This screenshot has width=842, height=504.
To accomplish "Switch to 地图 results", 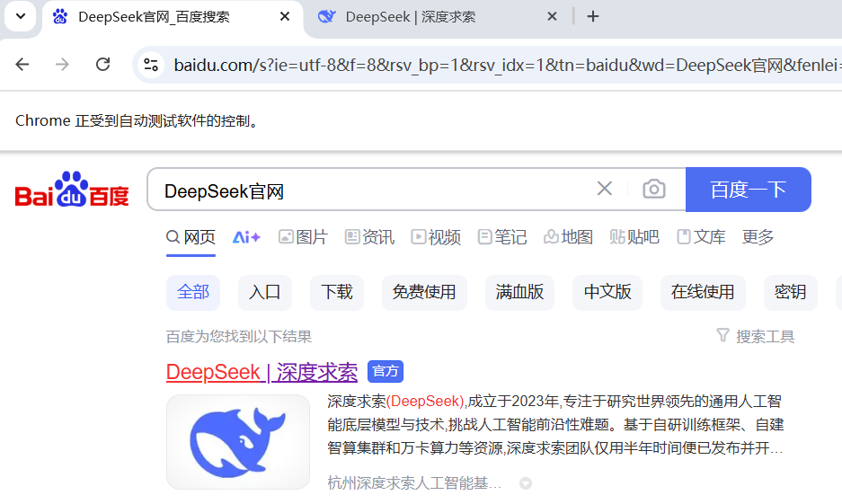I will 568,236.
